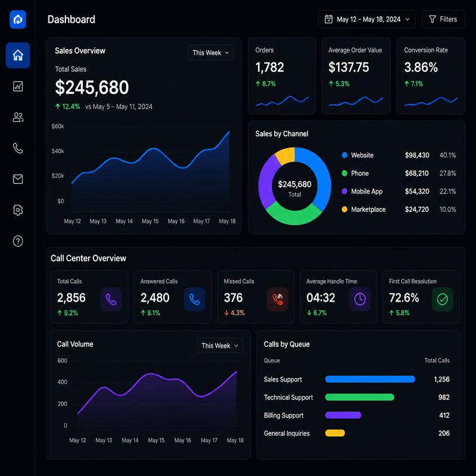Open the analytics chart sidebar icon

(x=18, y=86)
